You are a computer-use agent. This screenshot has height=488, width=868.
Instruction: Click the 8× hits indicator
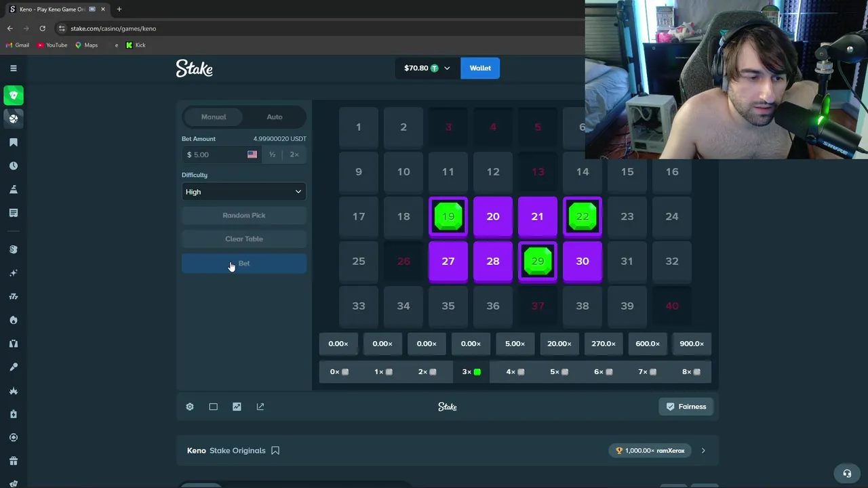[692, 371]
